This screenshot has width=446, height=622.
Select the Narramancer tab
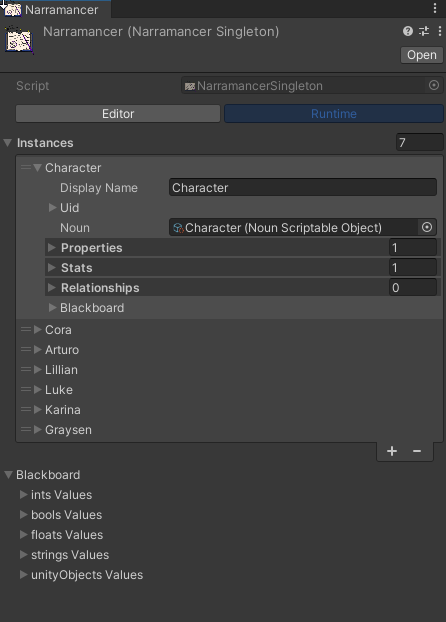(x=56, y=9)
